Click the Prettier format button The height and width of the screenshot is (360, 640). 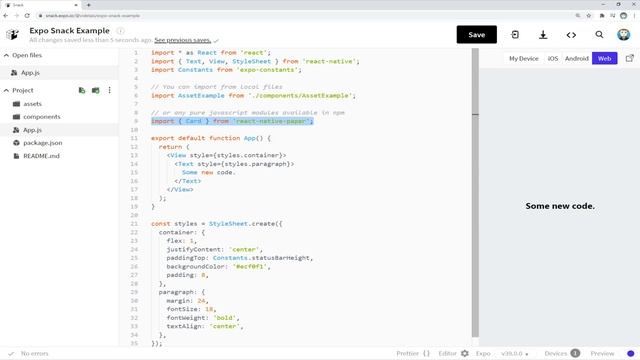pyautogui.click(x=413, y=353)
